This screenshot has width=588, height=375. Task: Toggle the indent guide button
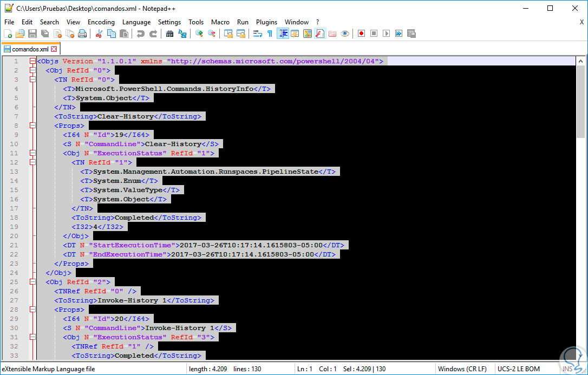tap(282, 34)
